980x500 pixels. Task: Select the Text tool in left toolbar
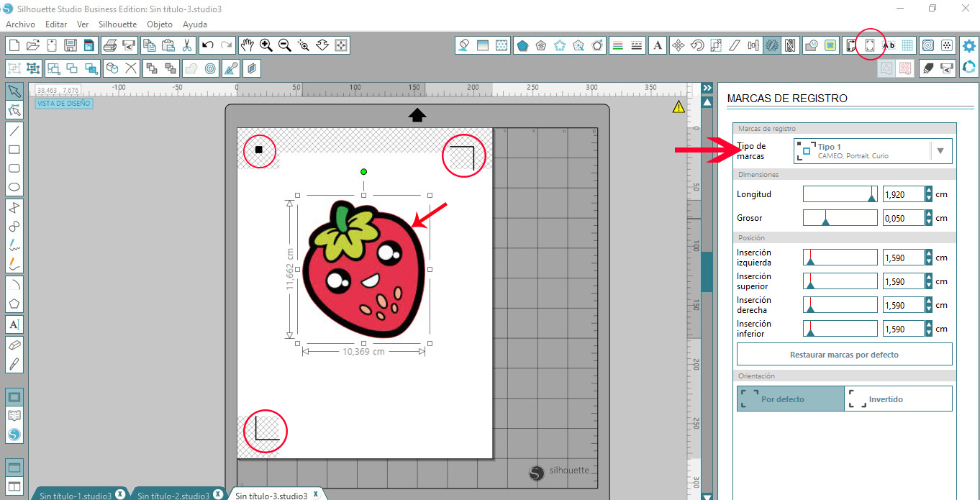[x=14, y=324]
